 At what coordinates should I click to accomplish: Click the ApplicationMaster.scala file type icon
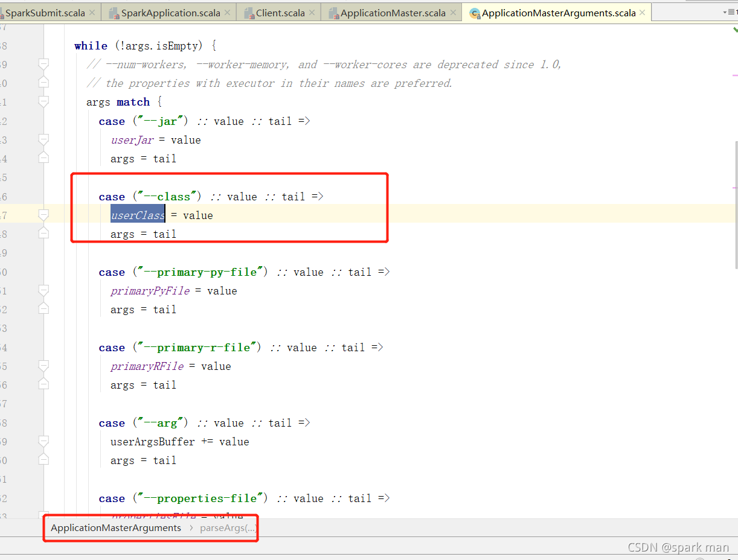tap(333, 13)
